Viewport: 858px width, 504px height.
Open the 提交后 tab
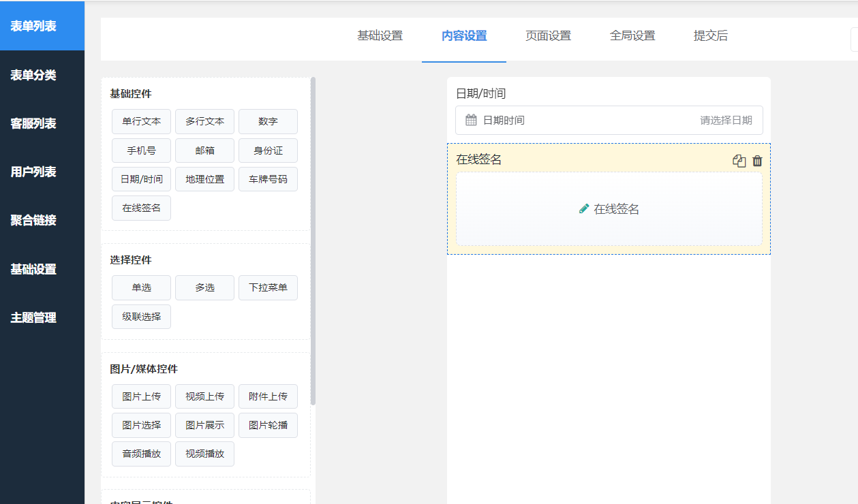click(710, 36)
